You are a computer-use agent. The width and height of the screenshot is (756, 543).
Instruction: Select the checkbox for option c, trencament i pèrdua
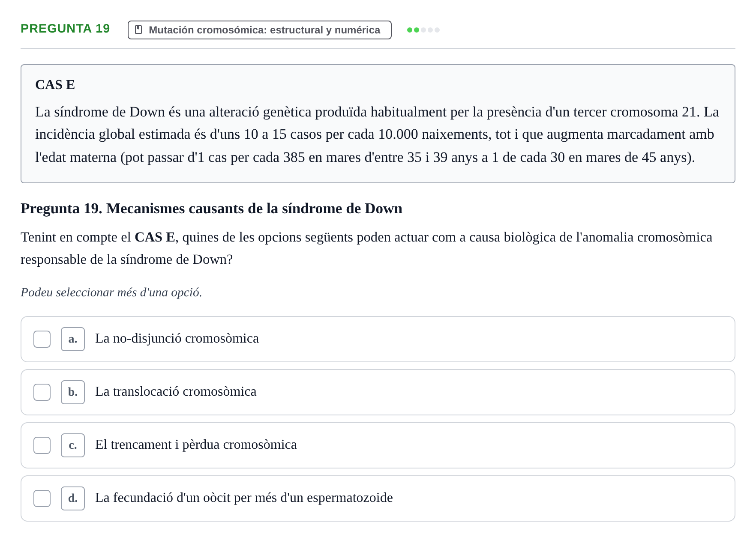(42, 445)
